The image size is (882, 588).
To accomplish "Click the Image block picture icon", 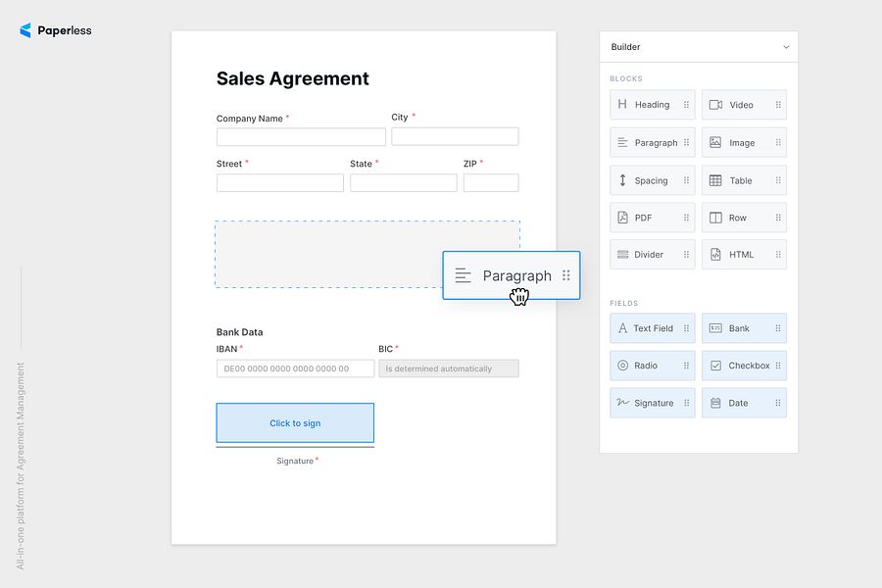I will coord(715,142).
